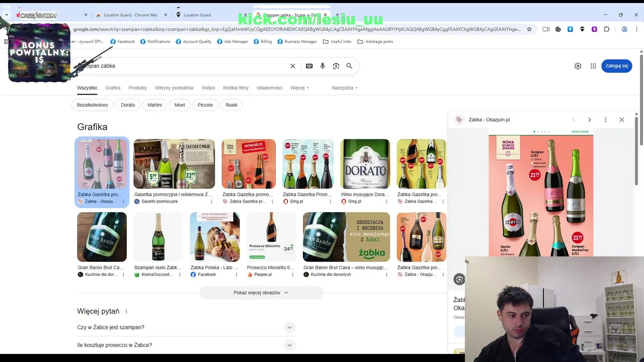644x362 pixels.
Task: Open the Narzędzia tools dropdown
Action: (345, 88)
